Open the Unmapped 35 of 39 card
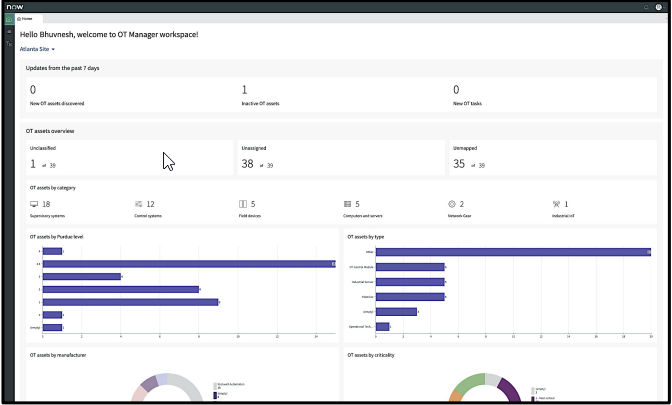The width and height of the screenshot is (672, 405). (x=553, y=158)
